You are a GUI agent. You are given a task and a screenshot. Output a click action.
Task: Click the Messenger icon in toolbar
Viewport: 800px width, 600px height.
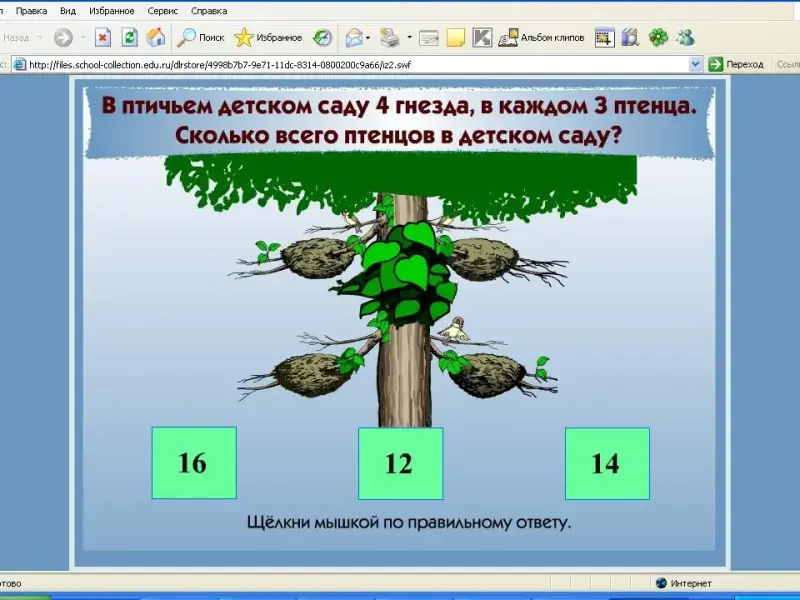coord(685,38)
